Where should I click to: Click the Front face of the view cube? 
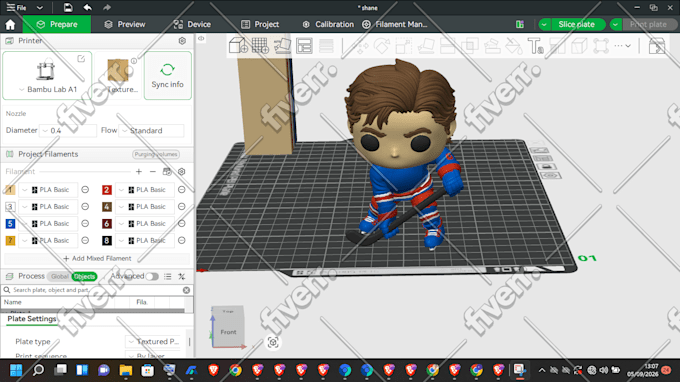pyautogui.click(x=228, y=332)
